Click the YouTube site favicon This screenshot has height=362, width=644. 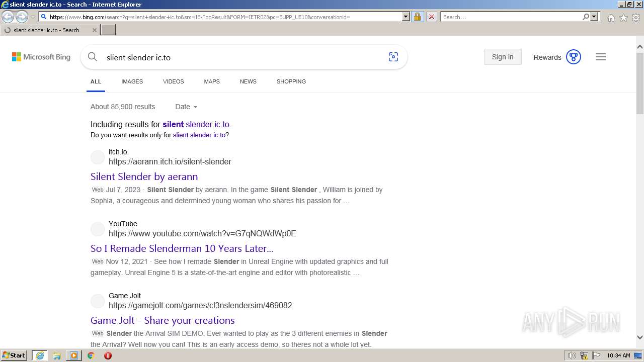[x=97, y=229]
